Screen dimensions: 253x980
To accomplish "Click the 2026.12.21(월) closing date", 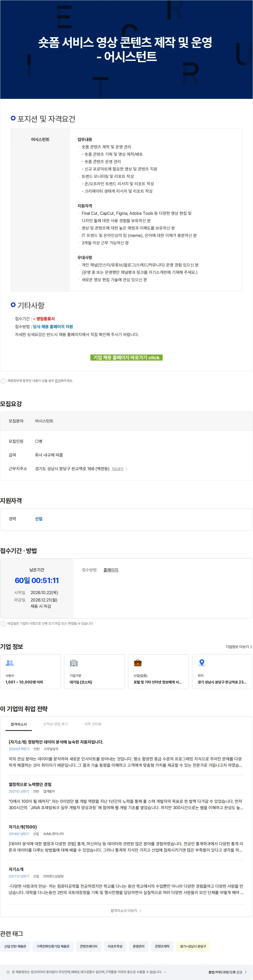I will pyautogui.click(x=44, y=600).
